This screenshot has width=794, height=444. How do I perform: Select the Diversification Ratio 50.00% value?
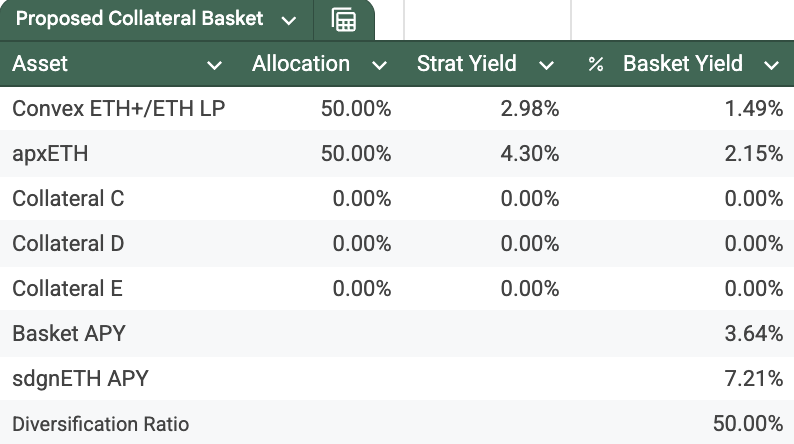tap(748, 424)
